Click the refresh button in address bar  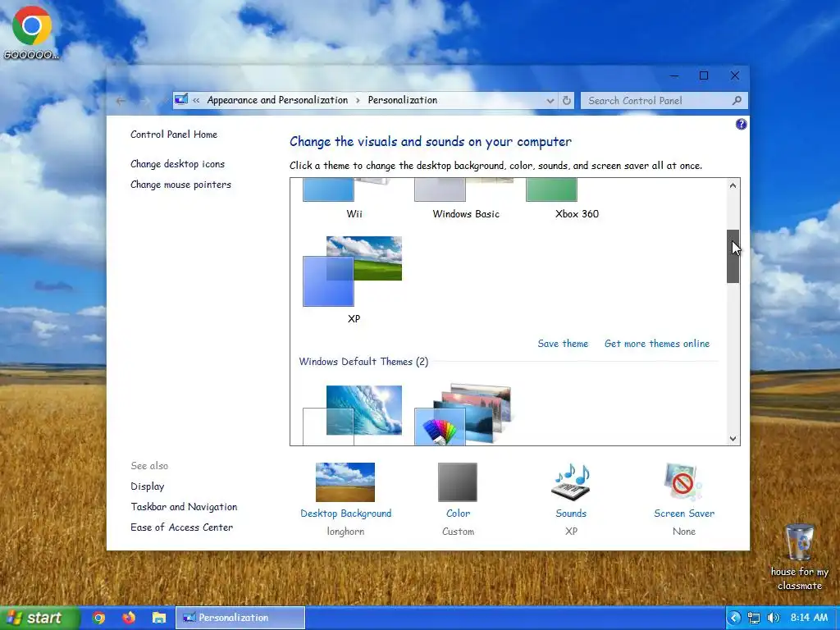pos(566,100)
